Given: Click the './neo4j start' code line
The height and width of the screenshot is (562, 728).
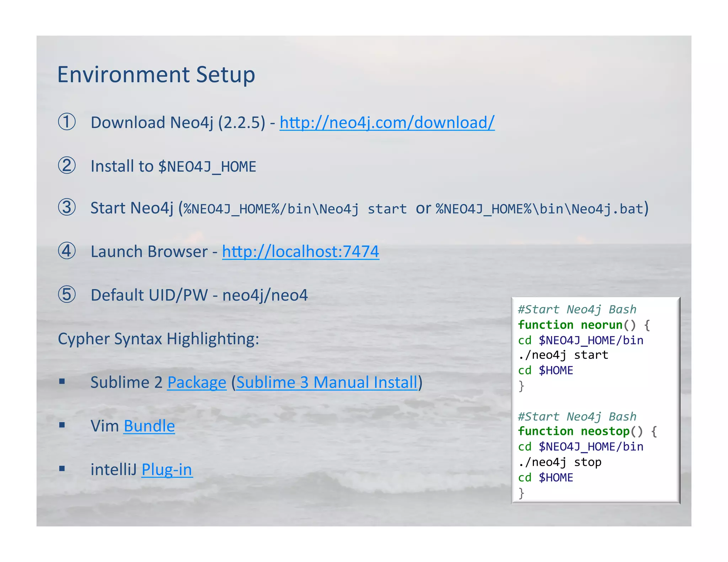Looking at the screenshot, I should (x=563, y=355).
